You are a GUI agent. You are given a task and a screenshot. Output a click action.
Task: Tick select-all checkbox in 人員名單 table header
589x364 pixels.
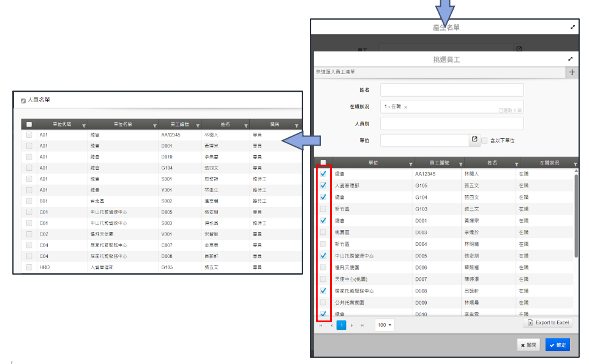[x=29, y=124]
